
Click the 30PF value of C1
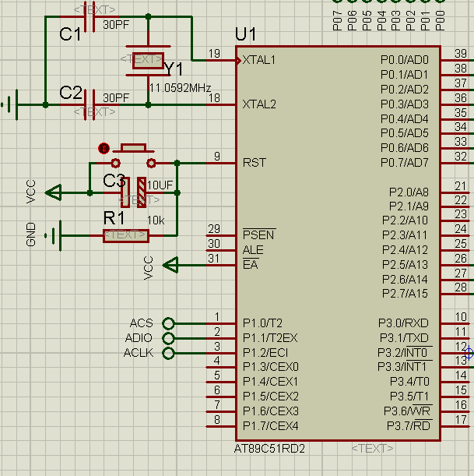coord(116,25)
